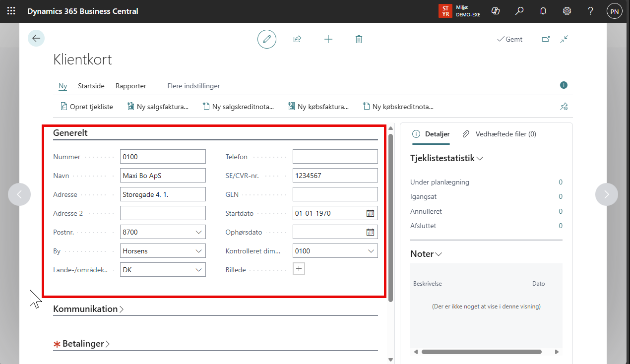The height and width of the screenshot is (364, 630).
Task: Switch to the Rapporter tab
Action: 131,86
